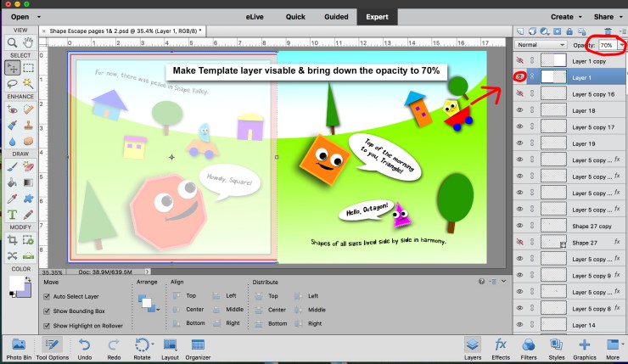Hide Layer 18 using eye icon

pos(519,110)
